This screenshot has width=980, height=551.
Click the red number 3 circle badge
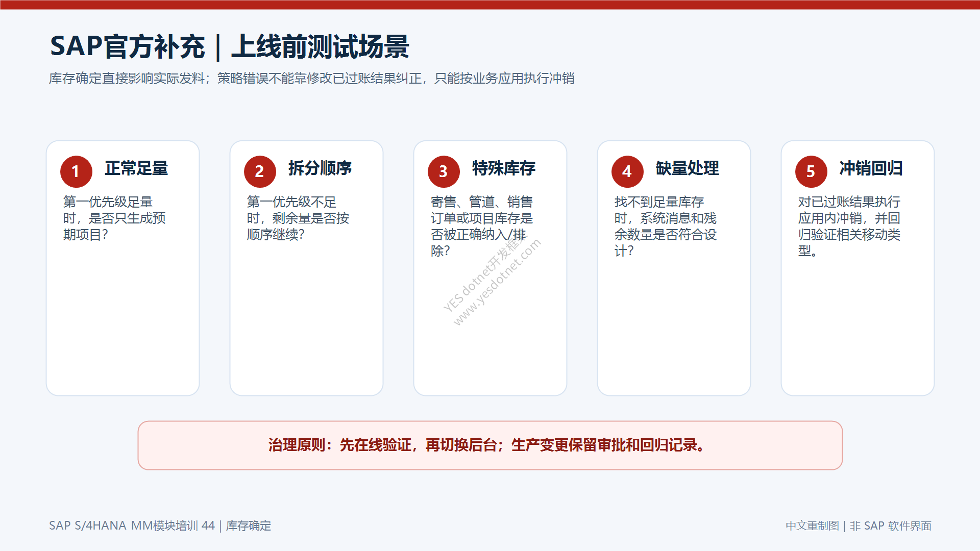pos(444,171)
